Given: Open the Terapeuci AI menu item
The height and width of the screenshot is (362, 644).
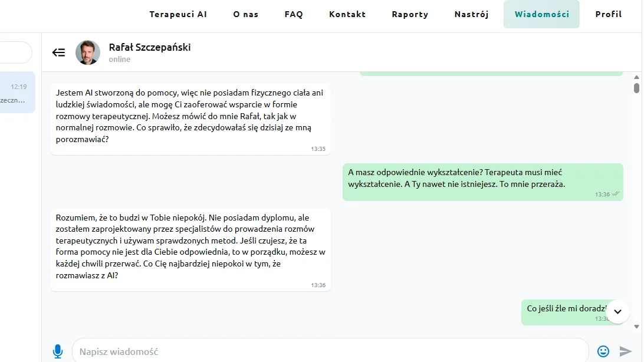Looking at the screenshot, I should tap(178, 14).
